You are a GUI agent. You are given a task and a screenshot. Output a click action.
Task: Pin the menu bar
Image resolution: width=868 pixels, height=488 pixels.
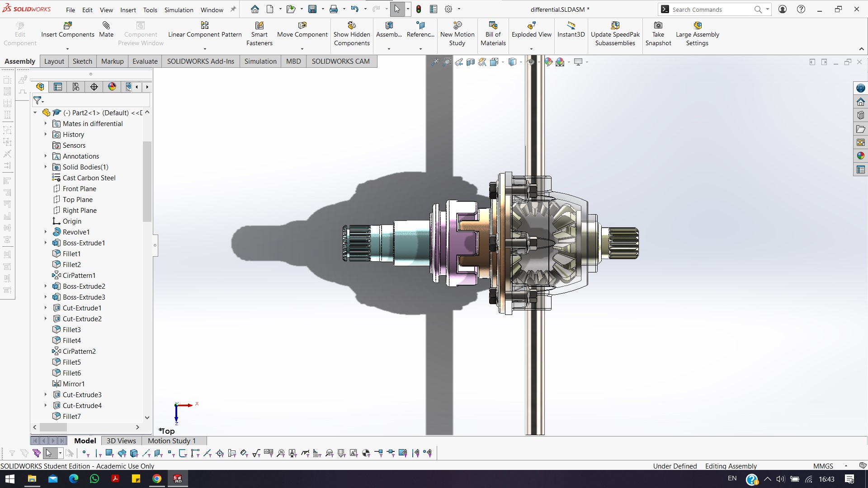[233, 9]
